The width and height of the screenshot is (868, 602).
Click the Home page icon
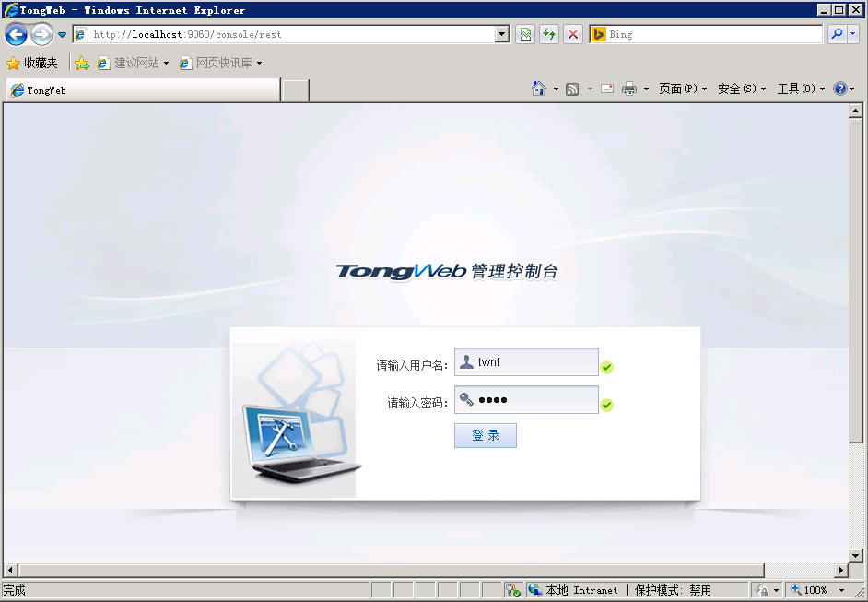pyautogui.click(x=539, y=89)
